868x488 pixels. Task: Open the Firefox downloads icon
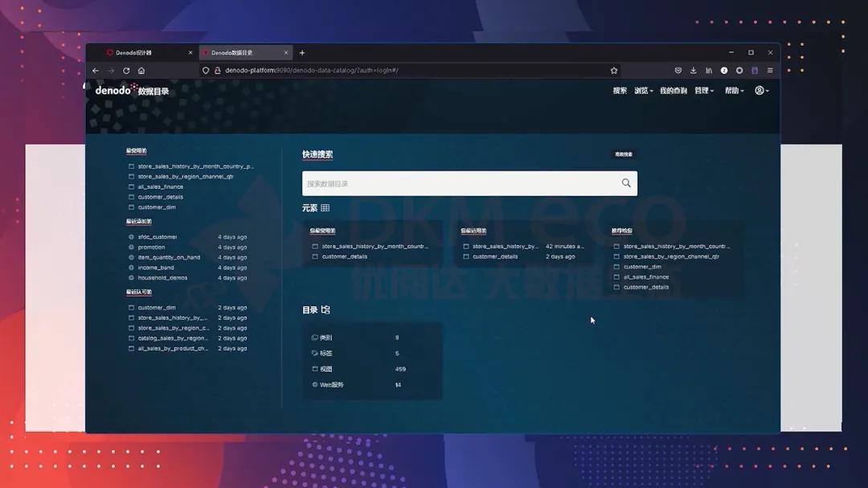click(694, 71)
